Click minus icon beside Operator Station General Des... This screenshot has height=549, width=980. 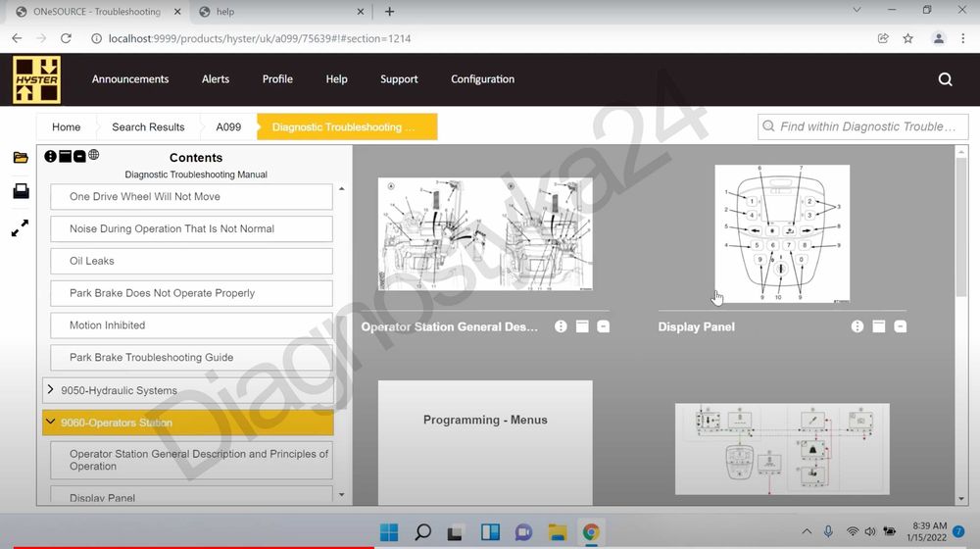(x=603, y=326)
